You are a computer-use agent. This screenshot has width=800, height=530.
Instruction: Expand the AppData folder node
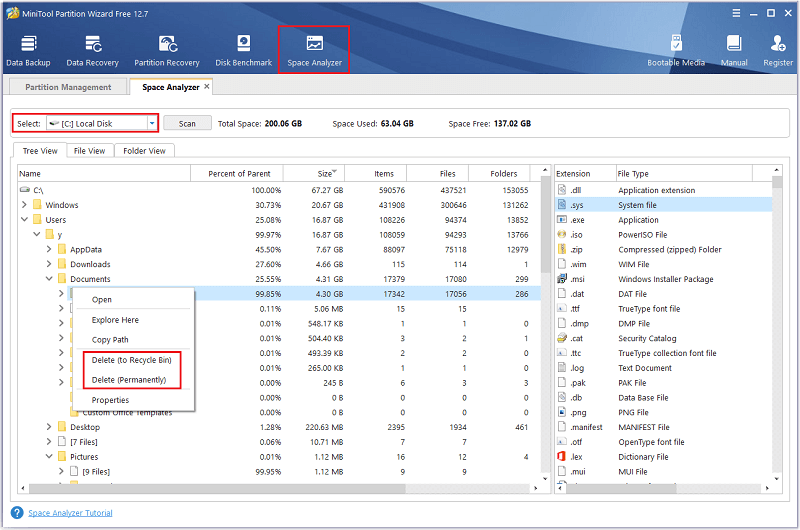tap(49, 249)
